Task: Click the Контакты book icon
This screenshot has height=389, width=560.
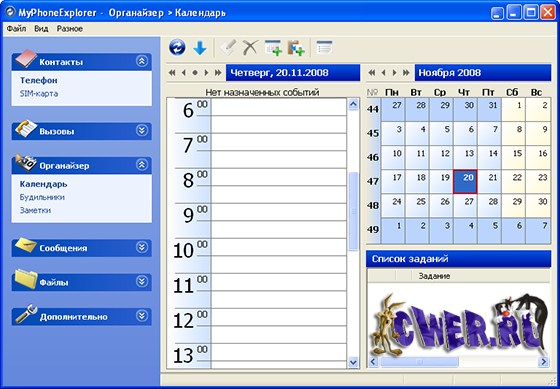Action: pyautogui.click(x=26, y=59)
